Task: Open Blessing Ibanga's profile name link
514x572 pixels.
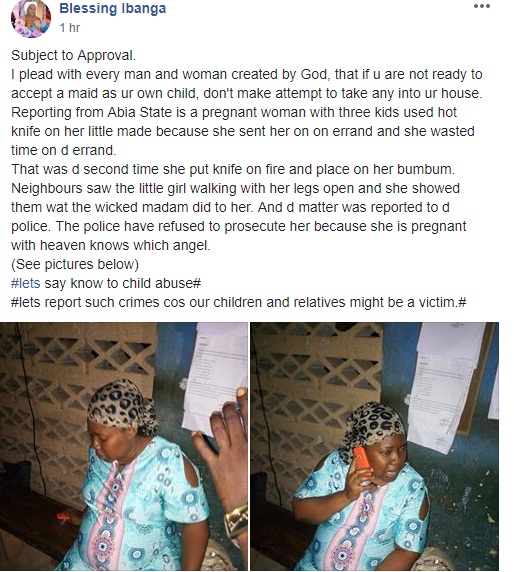Action: [112, 8]
